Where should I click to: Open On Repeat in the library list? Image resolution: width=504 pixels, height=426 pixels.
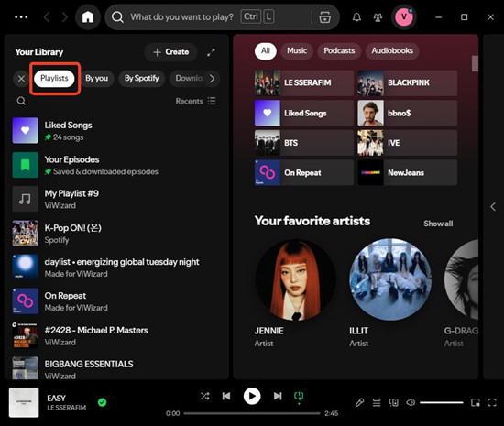pyautogui.click(x=116, y=301)
